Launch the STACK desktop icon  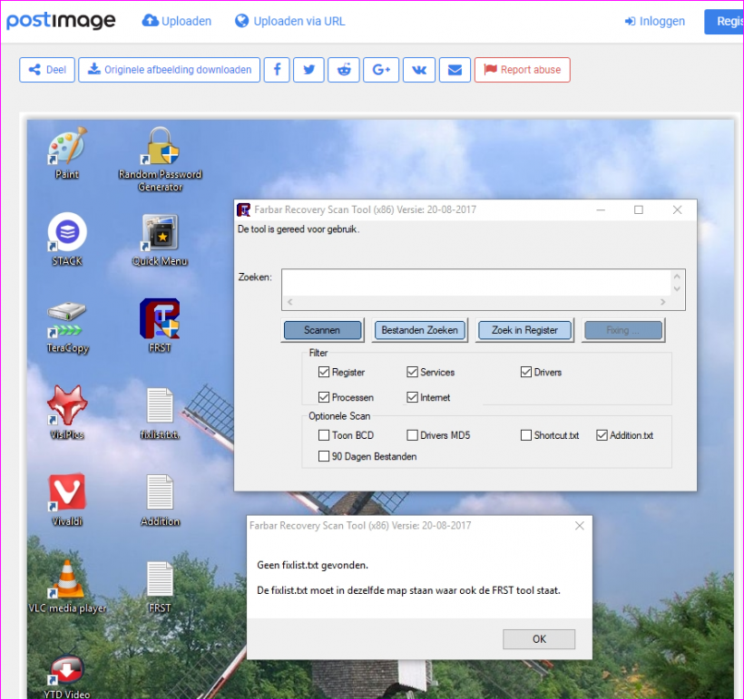coord(67,240)
